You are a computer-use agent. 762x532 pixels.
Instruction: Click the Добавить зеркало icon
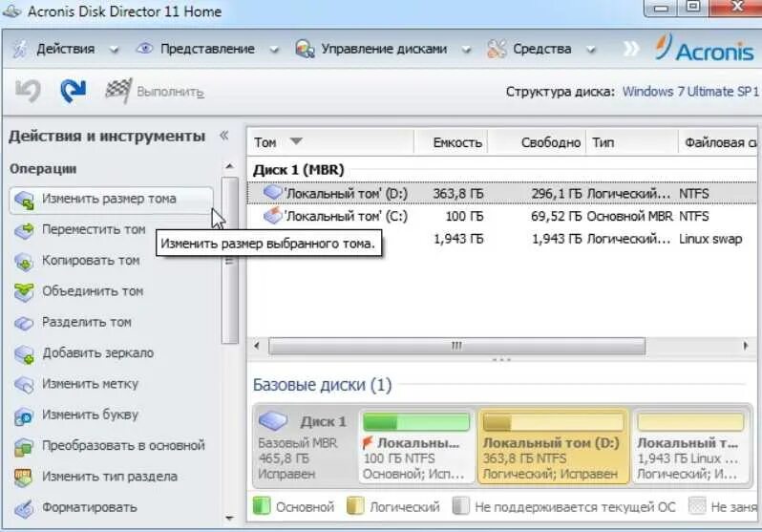tap(24, 354)
